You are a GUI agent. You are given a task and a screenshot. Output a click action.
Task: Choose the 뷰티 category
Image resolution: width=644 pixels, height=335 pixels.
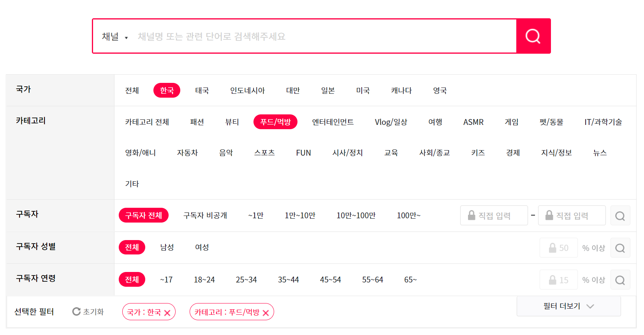232,122
